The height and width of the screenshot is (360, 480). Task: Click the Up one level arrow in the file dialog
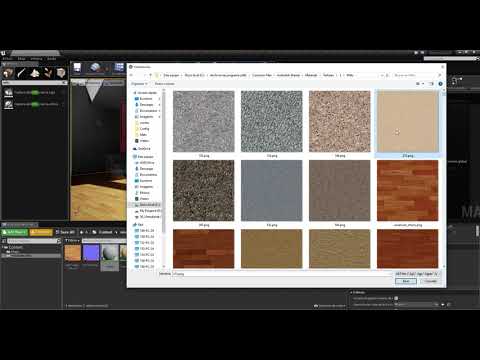150,75
